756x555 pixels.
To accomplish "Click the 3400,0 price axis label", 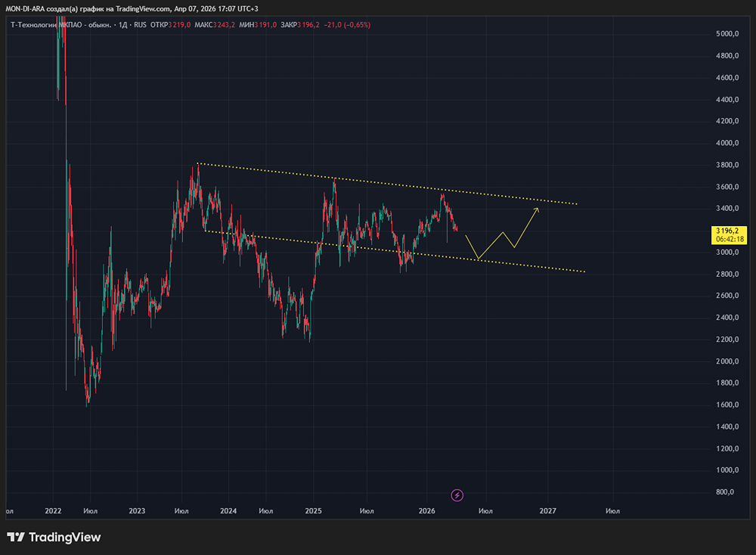I will coord(727,208).
